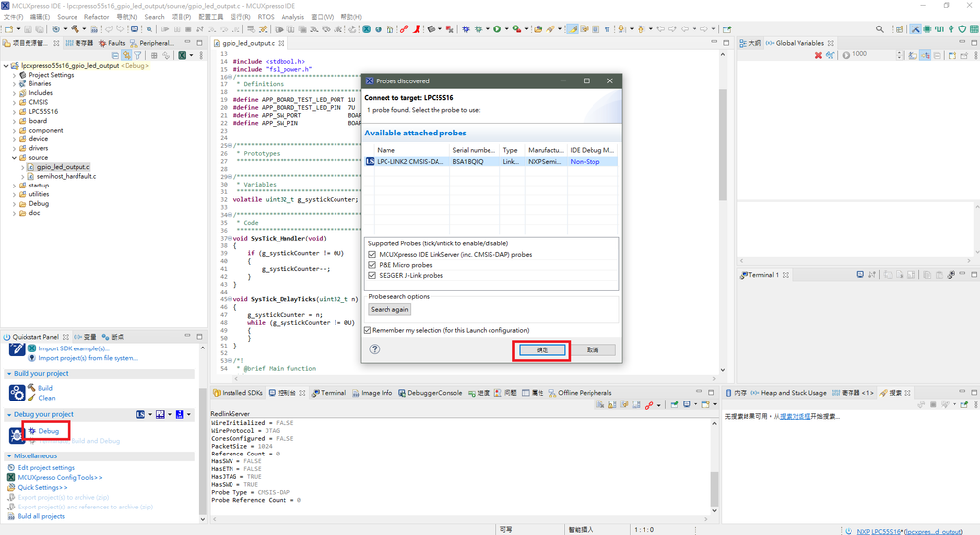
Task: Click the toolbar search magnifier icon
Action: click(x=879, y=28)
